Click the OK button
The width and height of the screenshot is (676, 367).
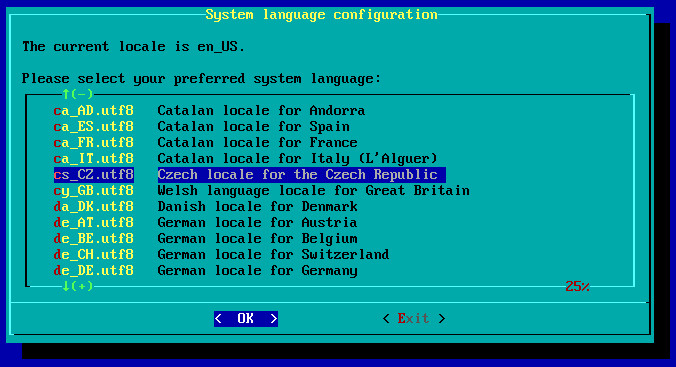click(x=246, y=319)
